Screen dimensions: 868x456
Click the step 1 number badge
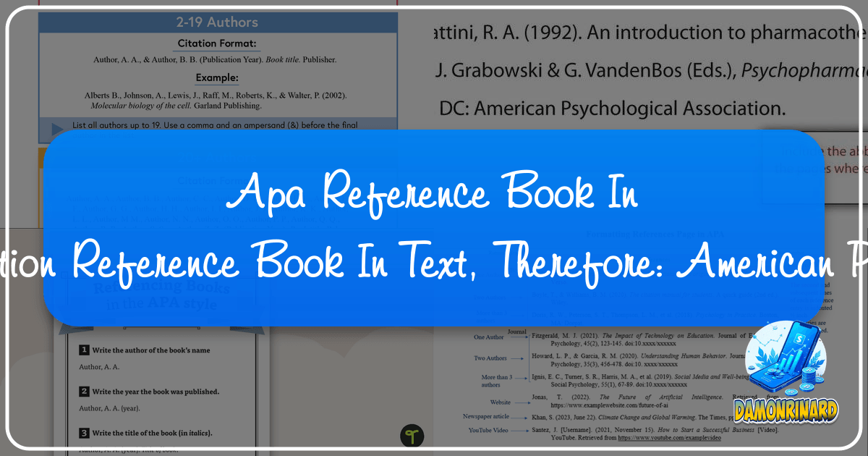pos(84,350)
